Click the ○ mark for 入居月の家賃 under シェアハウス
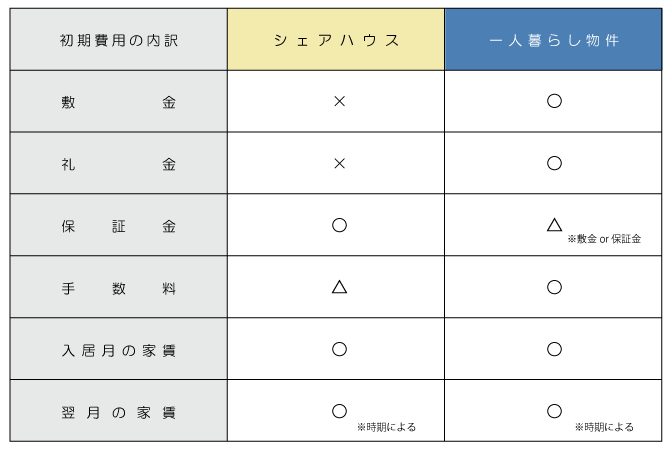The width and height of the screenshot is (672, 449). point(339,349)
